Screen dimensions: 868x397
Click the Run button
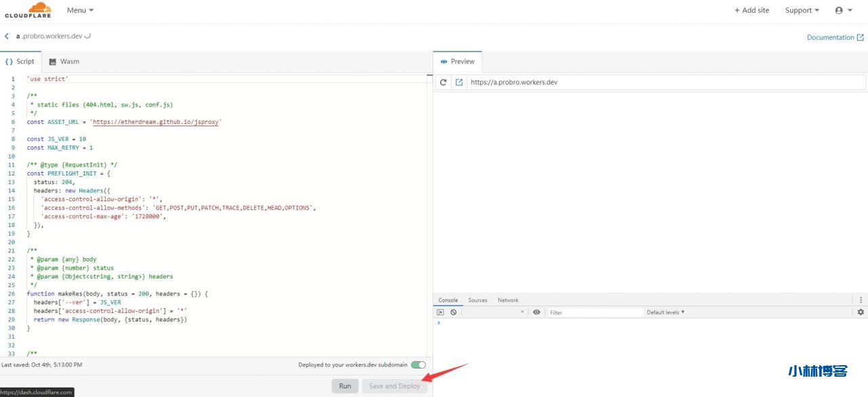tap(344, 385)
